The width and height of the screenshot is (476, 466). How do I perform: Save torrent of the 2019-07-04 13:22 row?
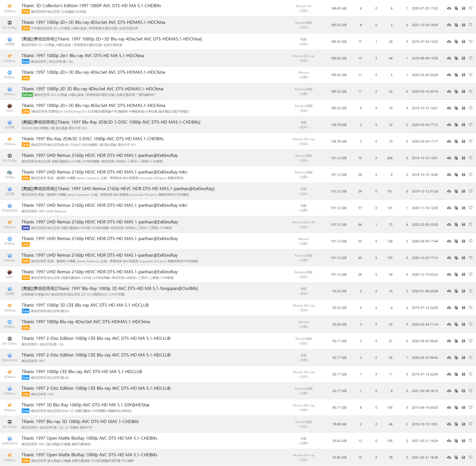(x=463, y=42)
